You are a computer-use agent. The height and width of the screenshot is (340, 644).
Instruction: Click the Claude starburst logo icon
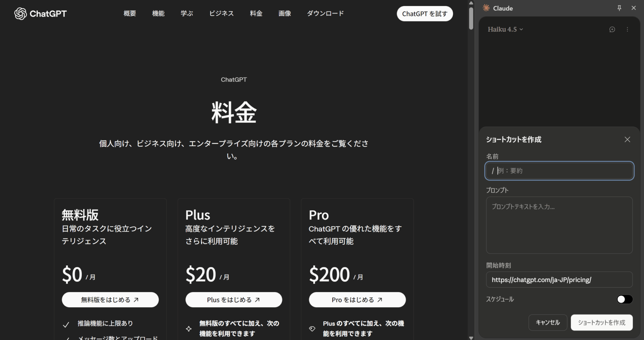486,8
